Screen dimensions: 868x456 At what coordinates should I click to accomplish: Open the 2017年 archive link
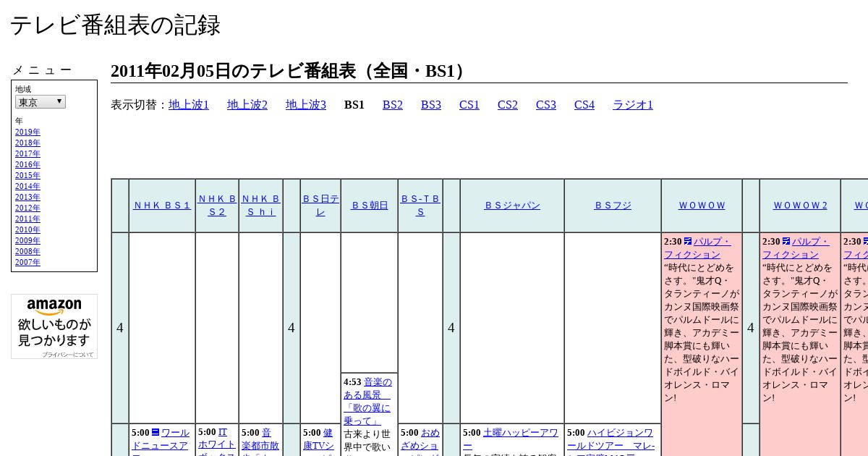click(x=27, y=154)
